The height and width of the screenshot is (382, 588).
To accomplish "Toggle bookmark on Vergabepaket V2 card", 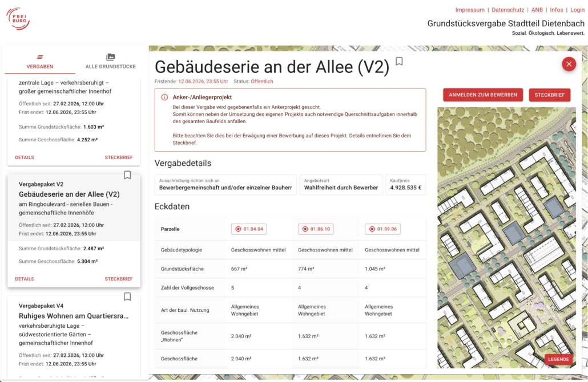I will point(127,175).
